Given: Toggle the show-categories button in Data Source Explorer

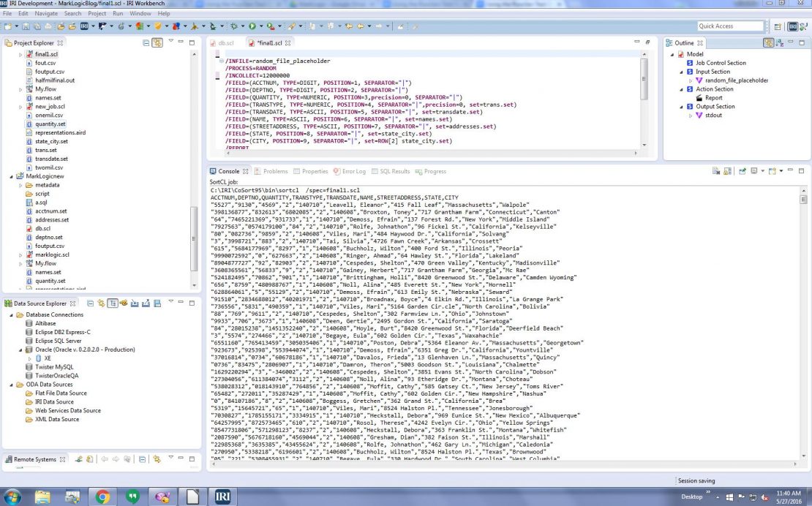Looking at the screenshot, I should (x=113, y=303).
